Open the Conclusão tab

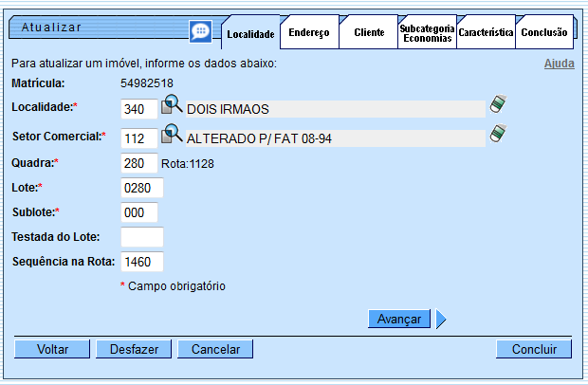[544, 32]
